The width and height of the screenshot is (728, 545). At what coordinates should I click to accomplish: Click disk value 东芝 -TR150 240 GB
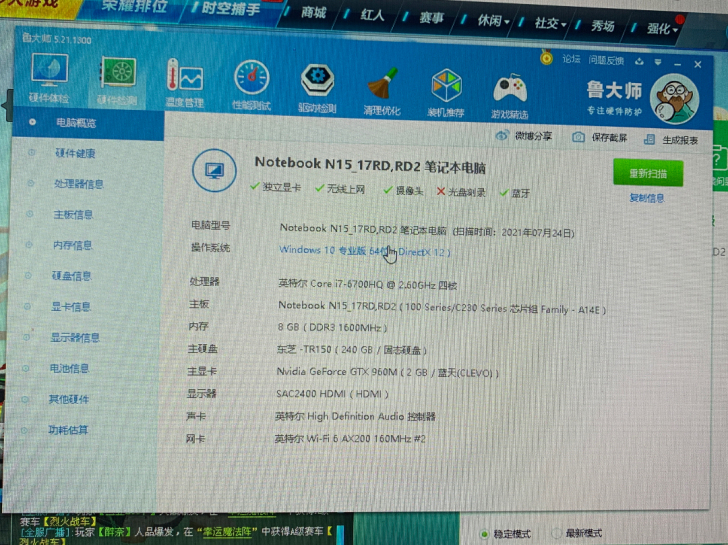coord(351,350)
